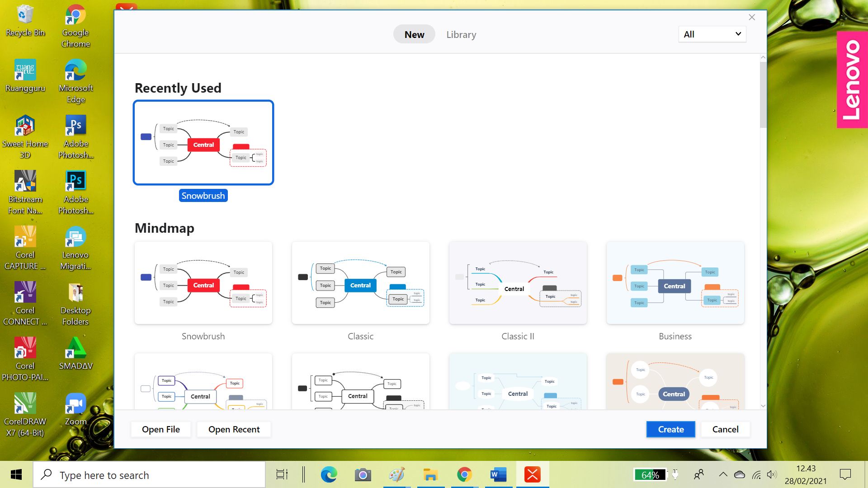Open the All template filter dropdown
Screen dimensions: 868x488
(712, 34)
